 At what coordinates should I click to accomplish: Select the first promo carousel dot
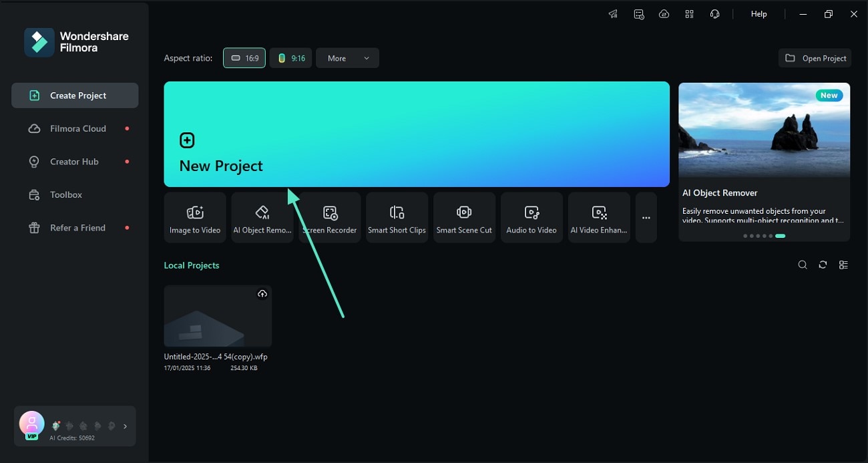pyautogui.click(x=745, y=236)
